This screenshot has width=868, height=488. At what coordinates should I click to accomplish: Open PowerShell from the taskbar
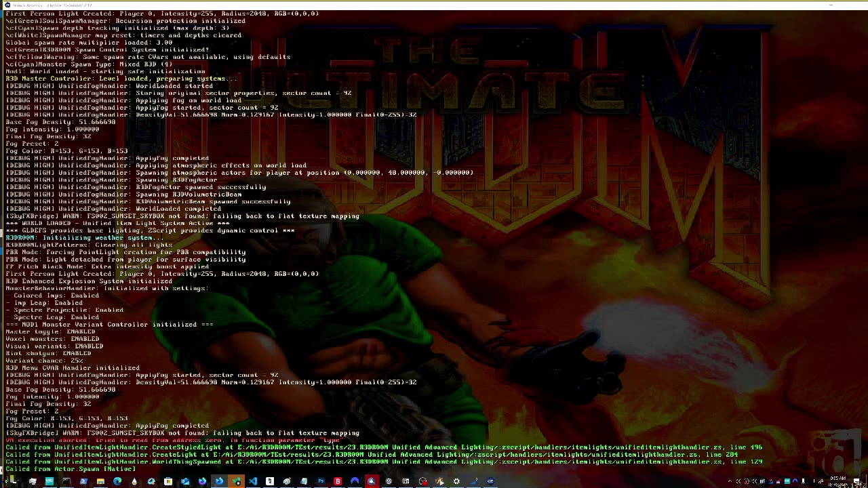(x=83, y=481)
